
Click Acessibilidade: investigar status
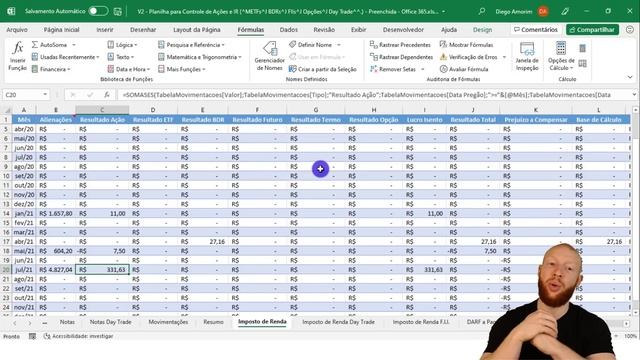[x=78, y=336]
